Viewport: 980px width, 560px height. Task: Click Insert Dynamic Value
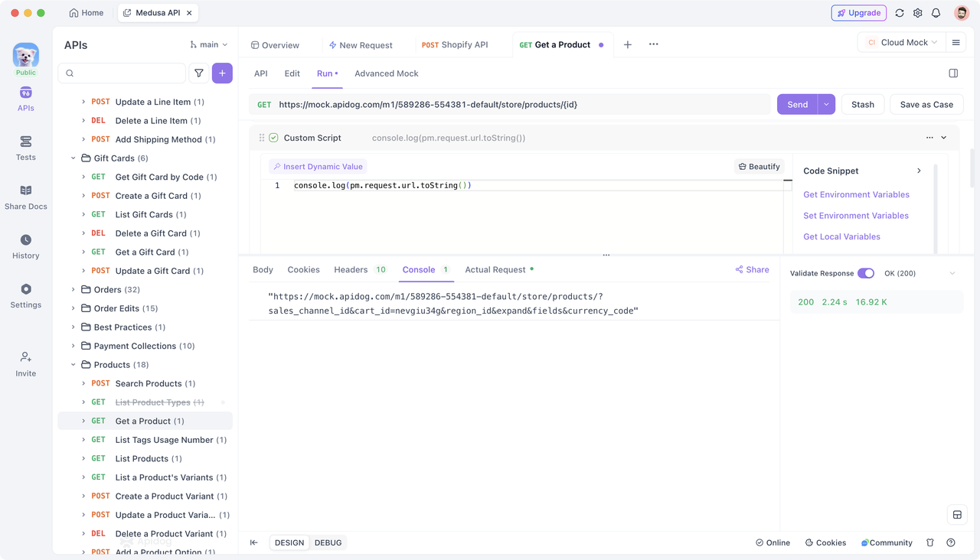[x=318, y=166]
